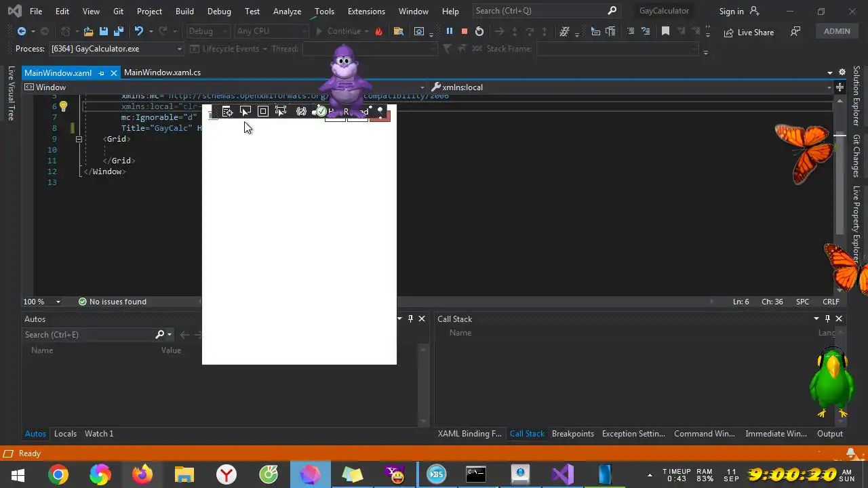Open the Debug configuration dropdown

[207, 31]
